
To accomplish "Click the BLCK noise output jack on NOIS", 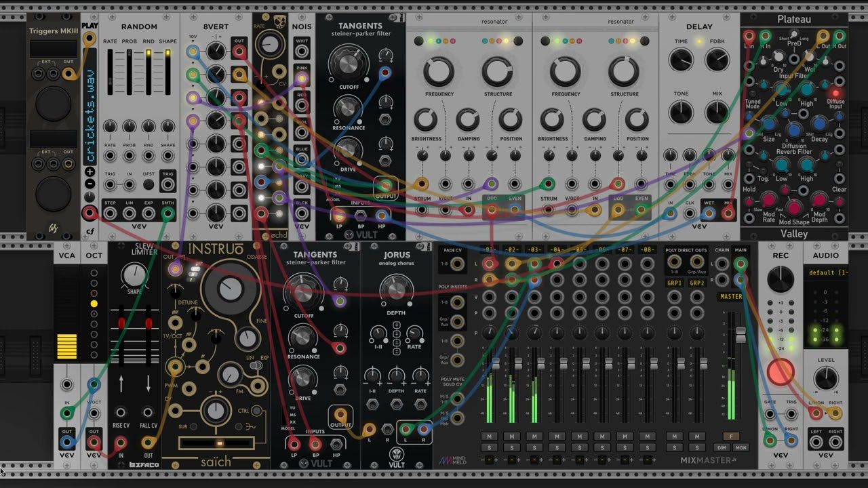I will [301, 213].
